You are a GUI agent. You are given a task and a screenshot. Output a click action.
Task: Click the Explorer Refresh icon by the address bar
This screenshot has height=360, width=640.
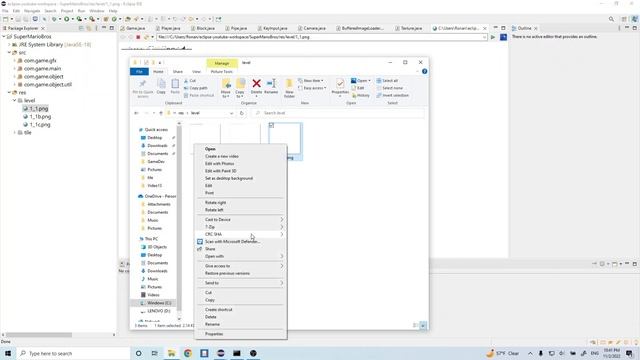coord(242,113)
